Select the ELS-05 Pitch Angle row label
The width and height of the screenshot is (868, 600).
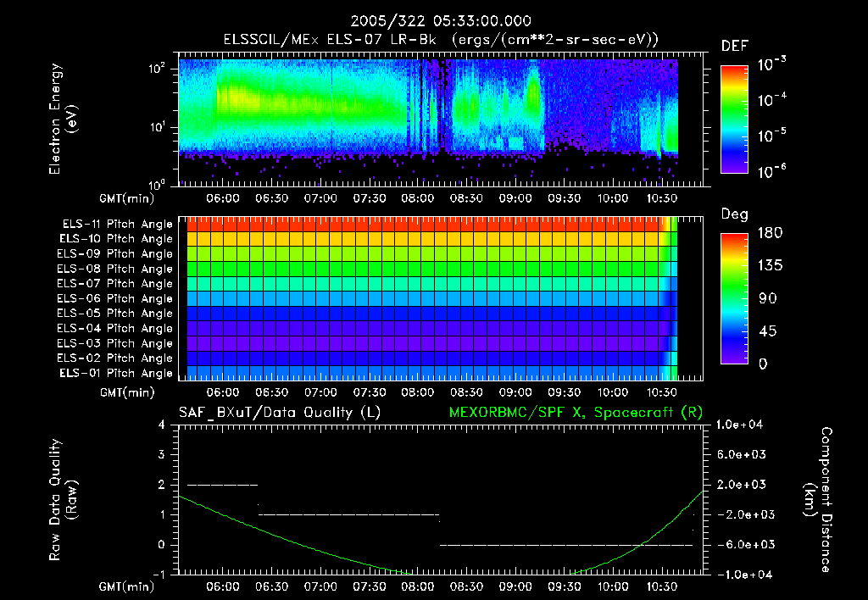pyautogui.click(x=115, y=314)
